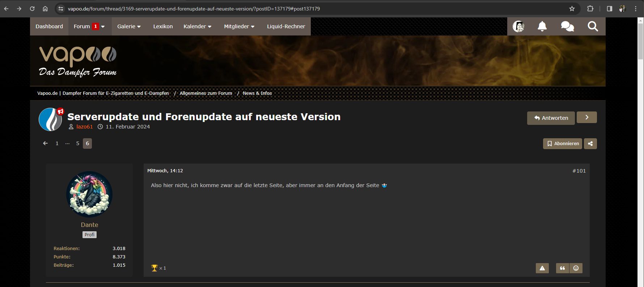Report post #101 with the warning icon
Image resolution: width=644 pixels, height=287 pixels.
click(542, 268)
